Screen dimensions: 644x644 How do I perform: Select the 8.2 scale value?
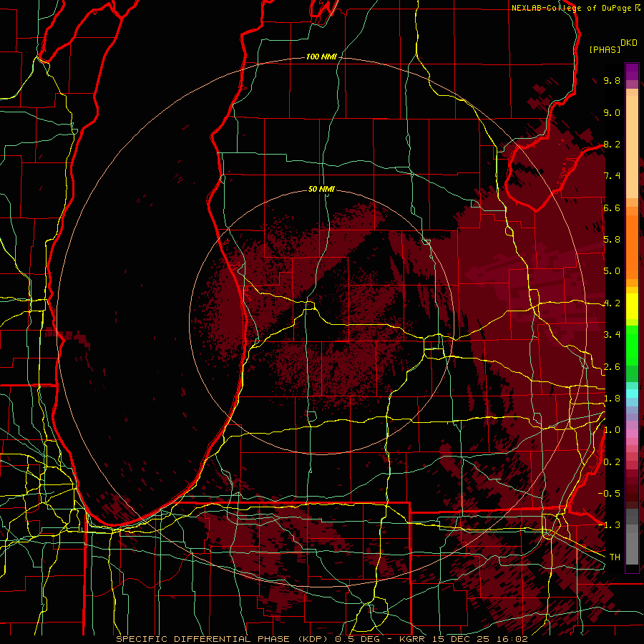point(612,144)
